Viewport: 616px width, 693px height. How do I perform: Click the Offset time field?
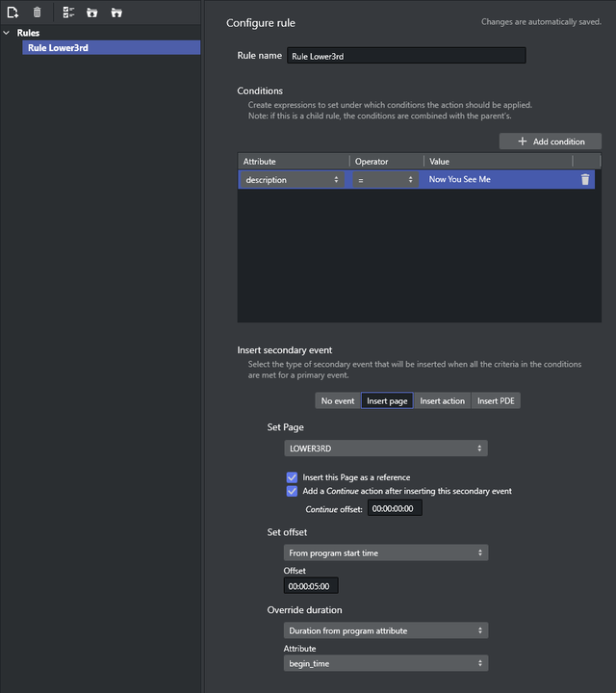click(311, 586)
